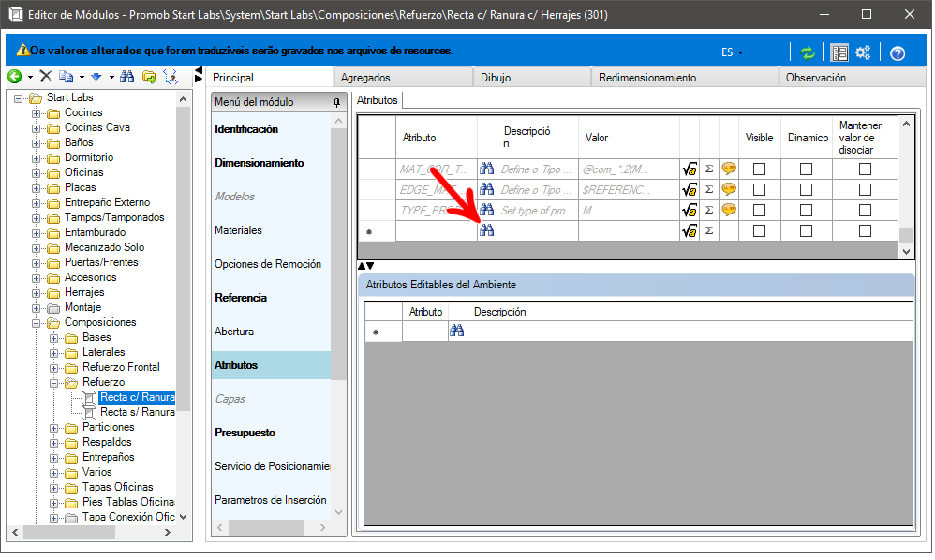This screenshot has height=560, width=935.
Task: Expand the Cocinas folder in the tree
Action: pyautogui.click(x=37, y=113)
